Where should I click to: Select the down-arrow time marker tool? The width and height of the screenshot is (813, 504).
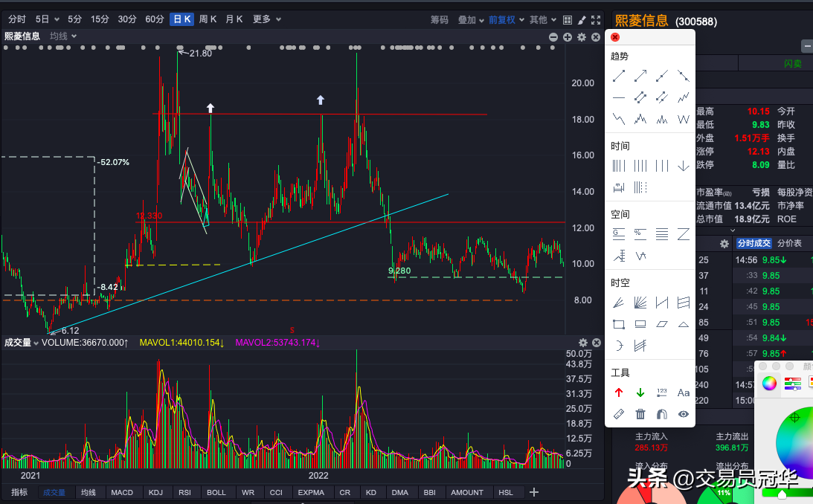click(x=684, y=166)
